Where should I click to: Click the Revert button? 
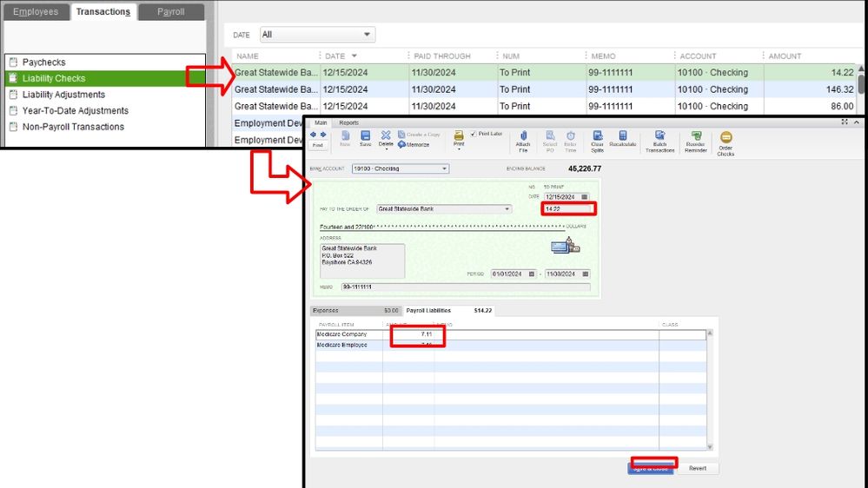[698, 468]
